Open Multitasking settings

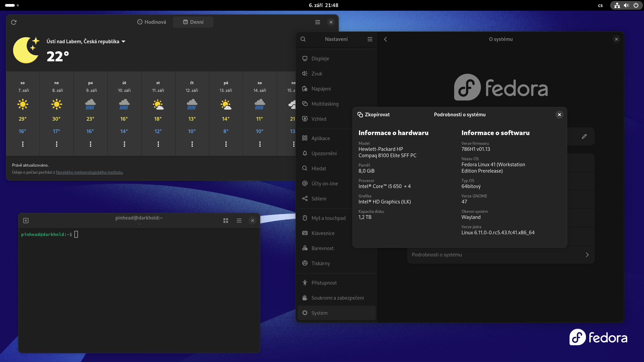(336, 104)
